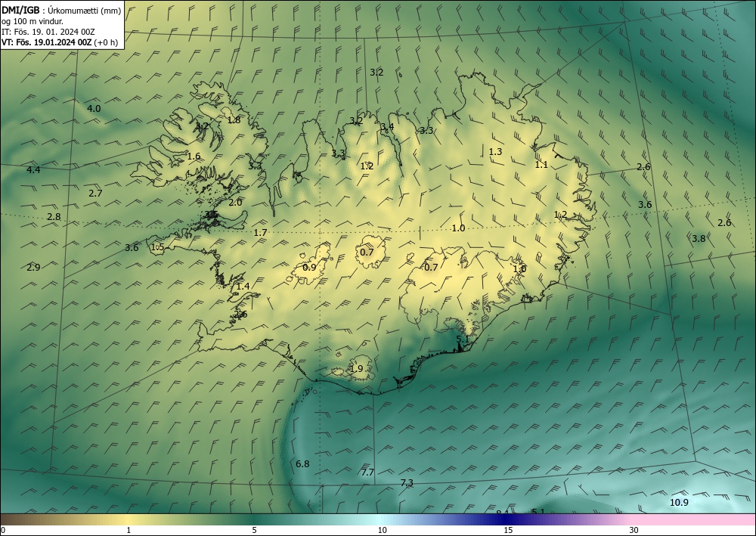The image size is (756, 536).
Task: Select the 1.8 value in the Westfjords
Action: 234,120
